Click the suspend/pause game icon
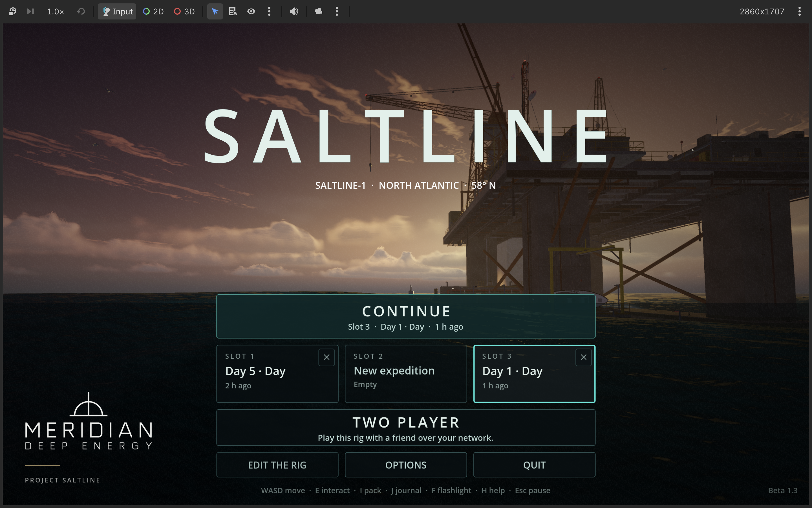This screenshot has width=812, height=508. coord(12,11)
